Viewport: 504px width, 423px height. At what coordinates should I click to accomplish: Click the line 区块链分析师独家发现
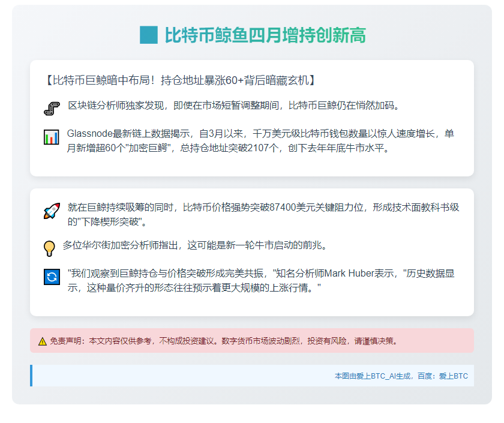pos(233,106)
